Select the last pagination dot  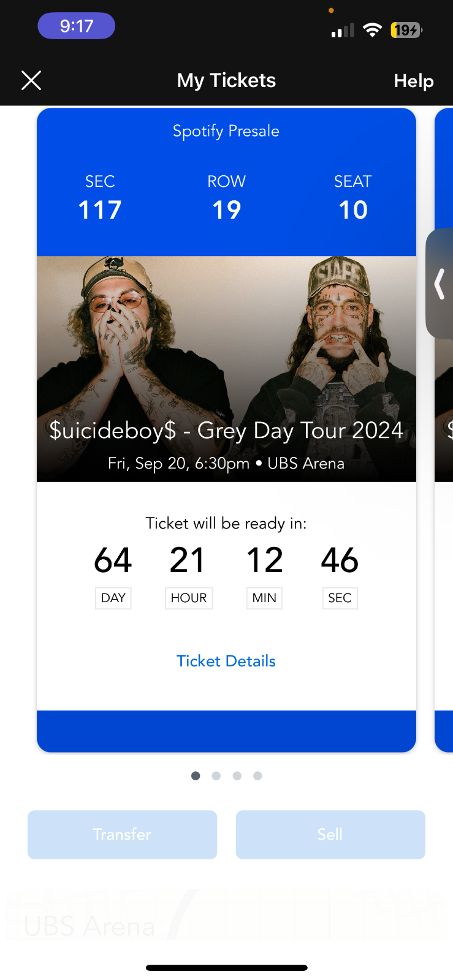[257, 775]
